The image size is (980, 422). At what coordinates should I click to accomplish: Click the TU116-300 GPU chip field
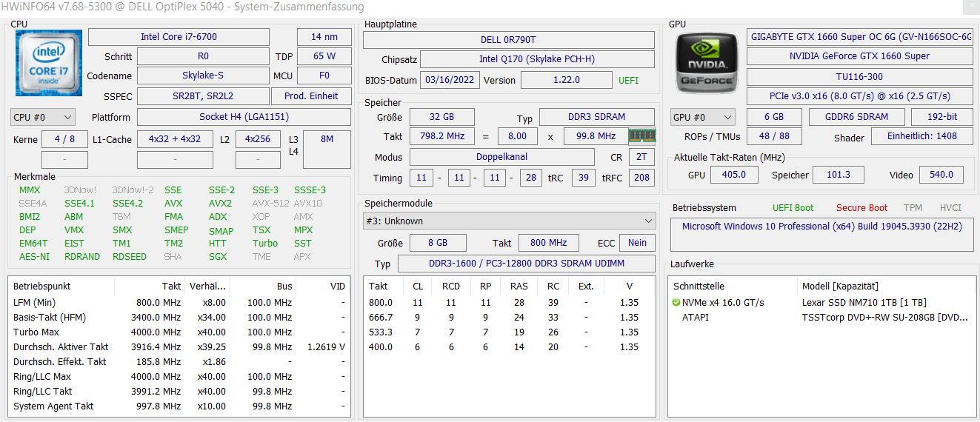coord(860,76)
